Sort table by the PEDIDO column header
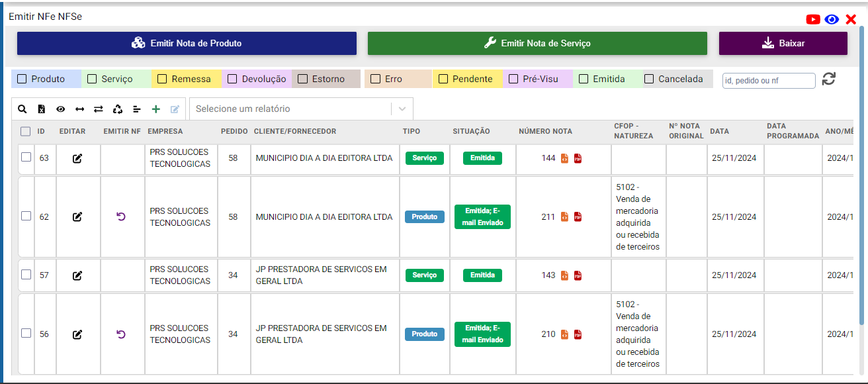Screen dimensions: 868x384 (233, 131)
